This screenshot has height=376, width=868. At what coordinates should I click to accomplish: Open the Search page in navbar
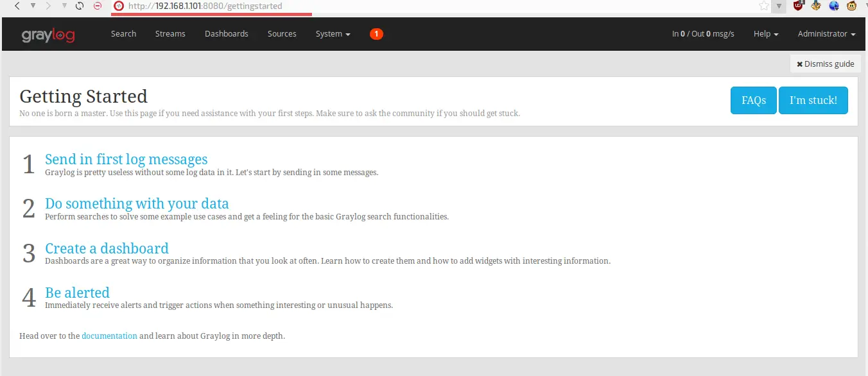[123, 34]
